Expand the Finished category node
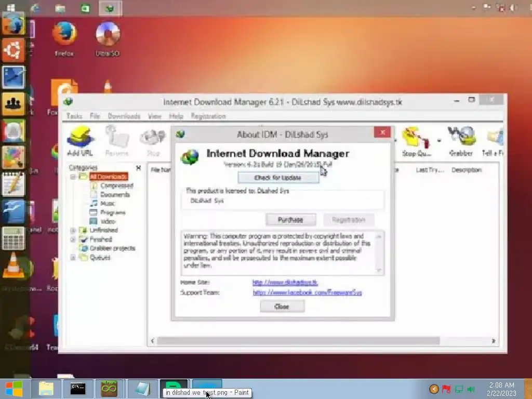Viewport: 532px width, 399px height. coord(73,240)
